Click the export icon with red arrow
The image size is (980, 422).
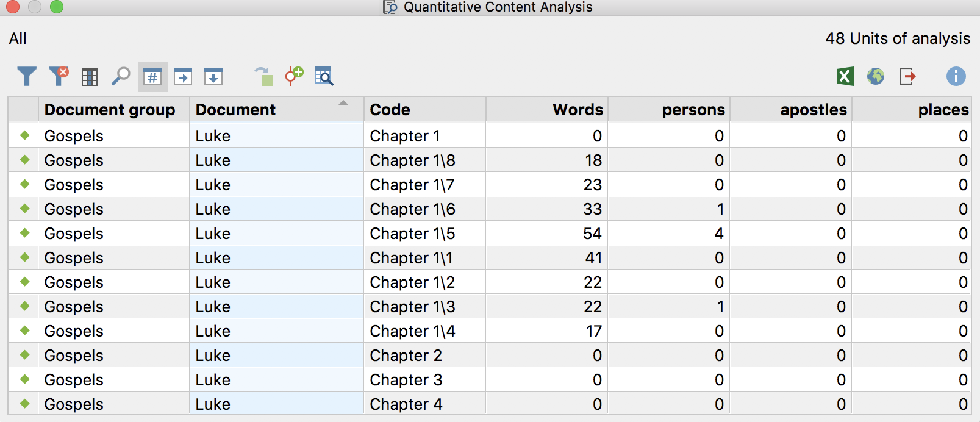coord(908,76)
